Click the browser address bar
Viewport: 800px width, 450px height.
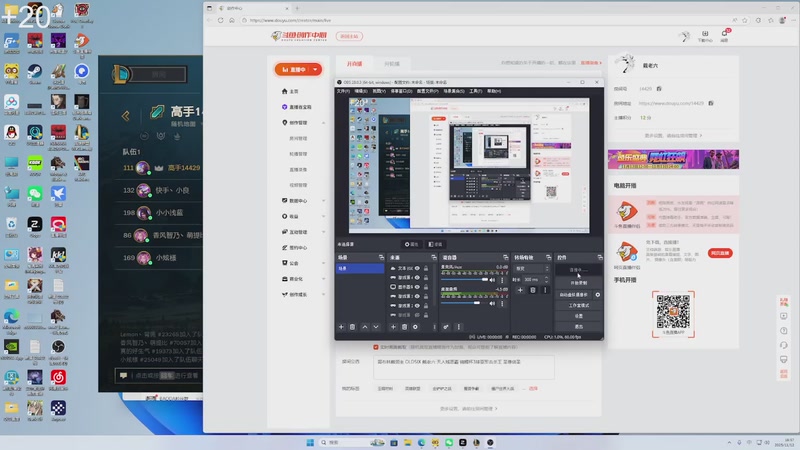[x=485, y=20]
